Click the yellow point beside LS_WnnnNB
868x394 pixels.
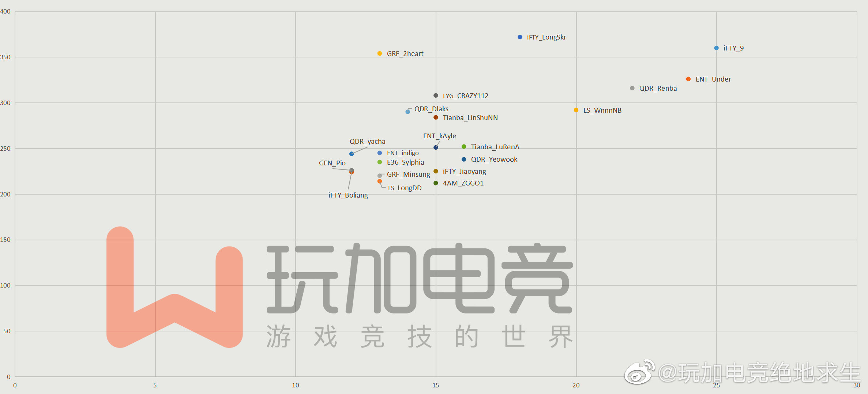point(576,110)
